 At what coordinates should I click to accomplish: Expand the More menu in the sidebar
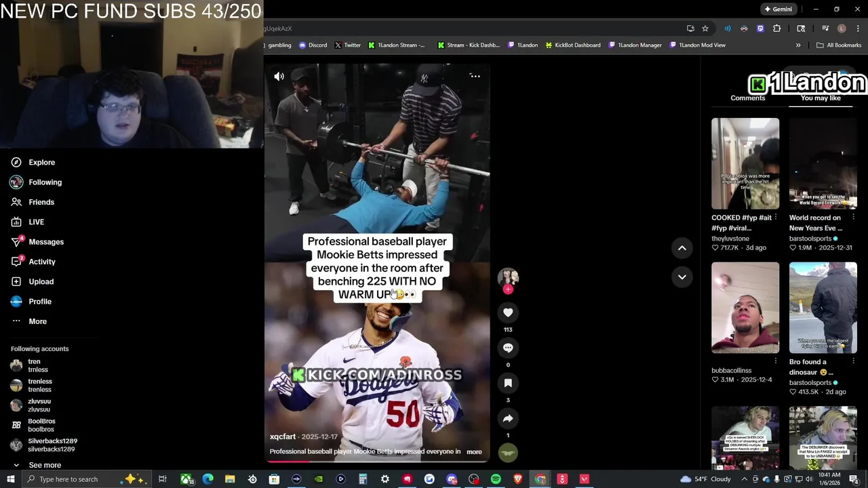37,321
